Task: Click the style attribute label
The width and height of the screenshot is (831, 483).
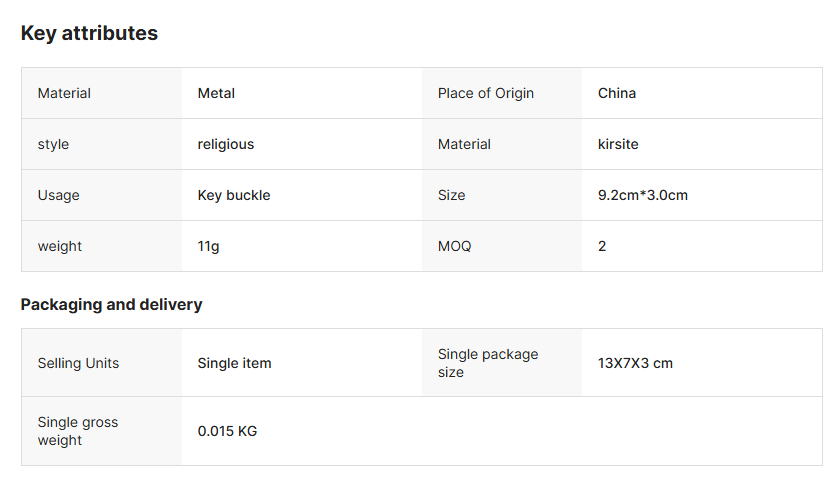Action: (x=53, y=144)
